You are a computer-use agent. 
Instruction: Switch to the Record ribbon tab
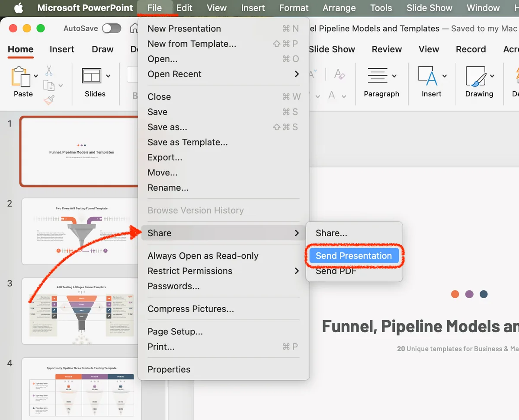click(471, 49)
